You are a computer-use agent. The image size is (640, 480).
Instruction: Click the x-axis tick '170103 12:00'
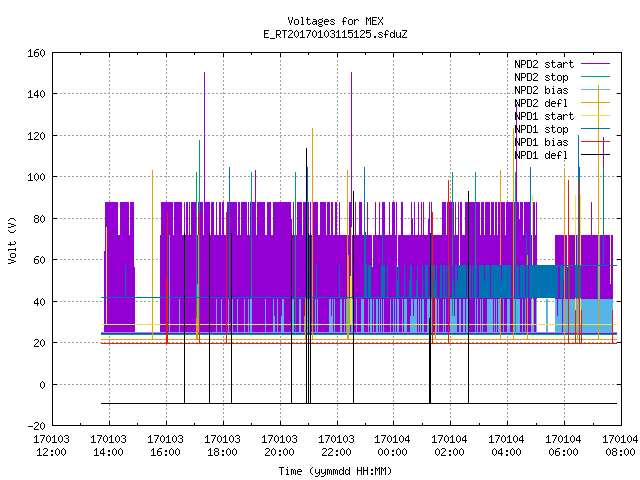(51, 446)
